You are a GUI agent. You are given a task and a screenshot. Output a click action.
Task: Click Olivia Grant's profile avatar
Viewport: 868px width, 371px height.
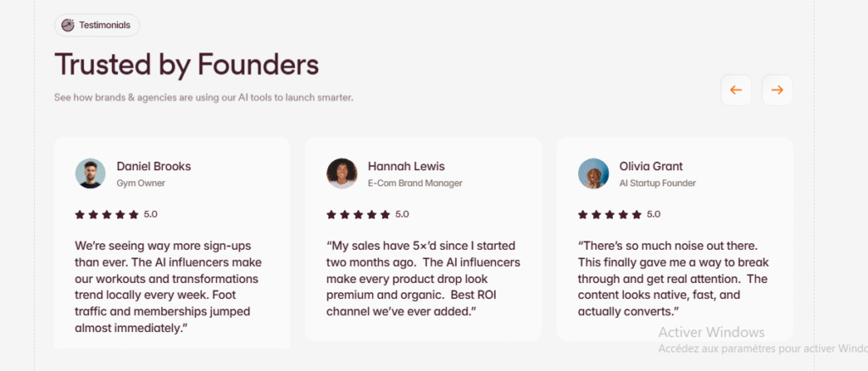pos(593,174)
